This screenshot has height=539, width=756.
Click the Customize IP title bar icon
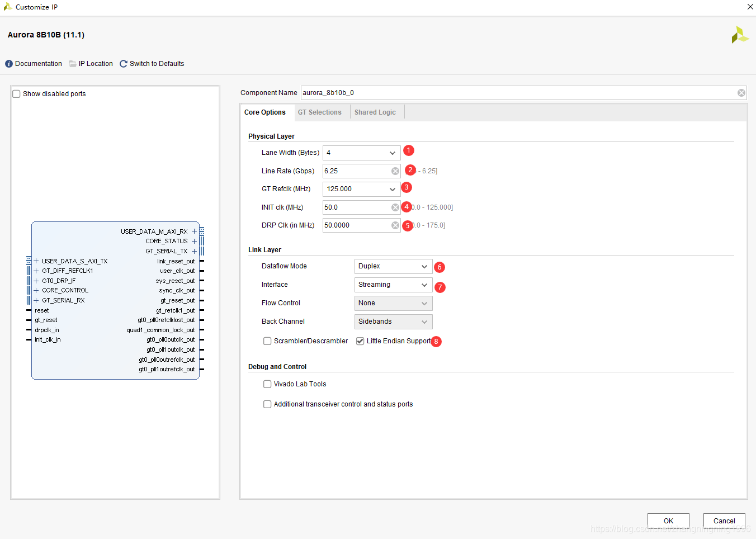coord(8,7)
